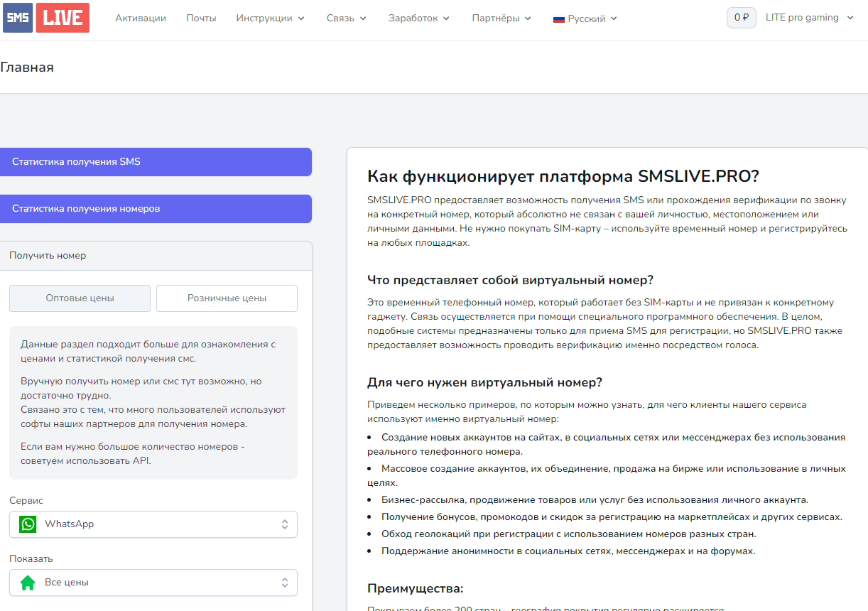This screenshot has width=868, height=611.
Task: Click note text about советуем использовать API
Action: point(132,453)
